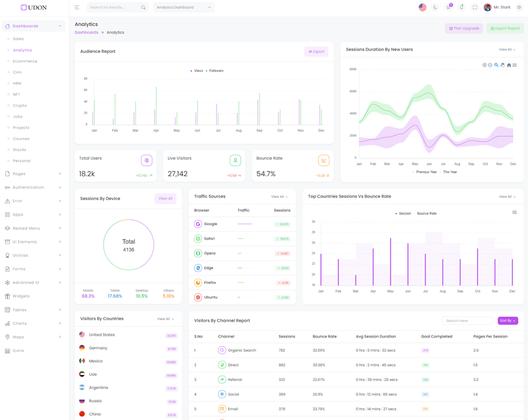528x420 pixels.
Task: Reset zoom with chart home icon
Action: pyautogui.click(x=509, y=65)
